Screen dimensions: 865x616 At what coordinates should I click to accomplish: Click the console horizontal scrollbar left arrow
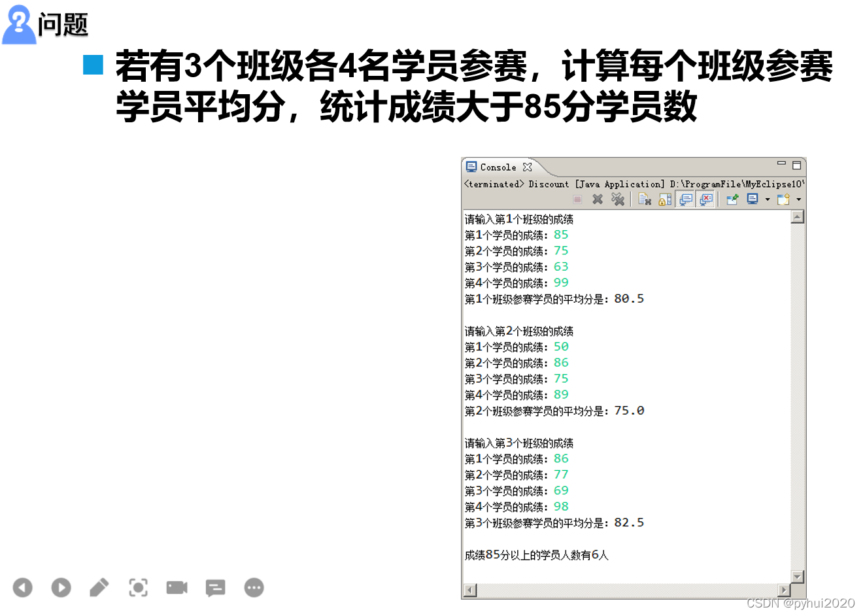click(x=469, y=591)
